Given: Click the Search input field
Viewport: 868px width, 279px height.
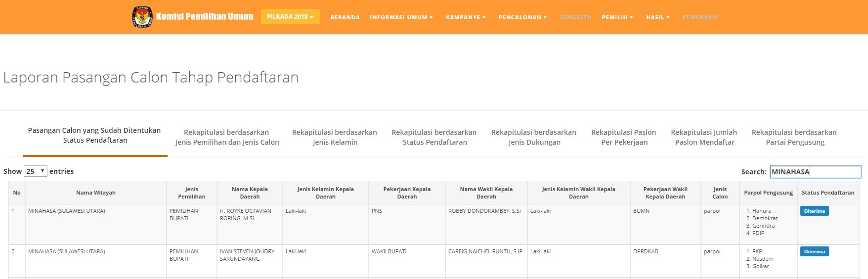Looking at the screenshot, I should point(815,172).
